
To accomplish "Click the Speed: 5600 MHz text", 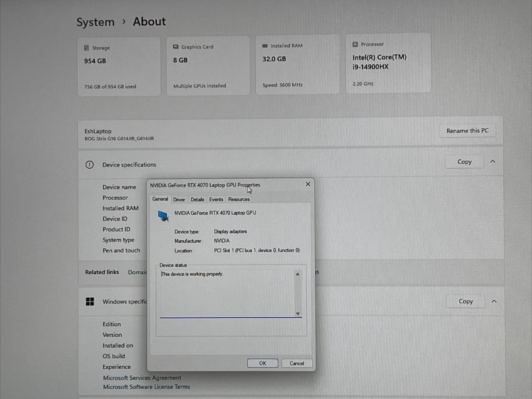I will 283,85.
